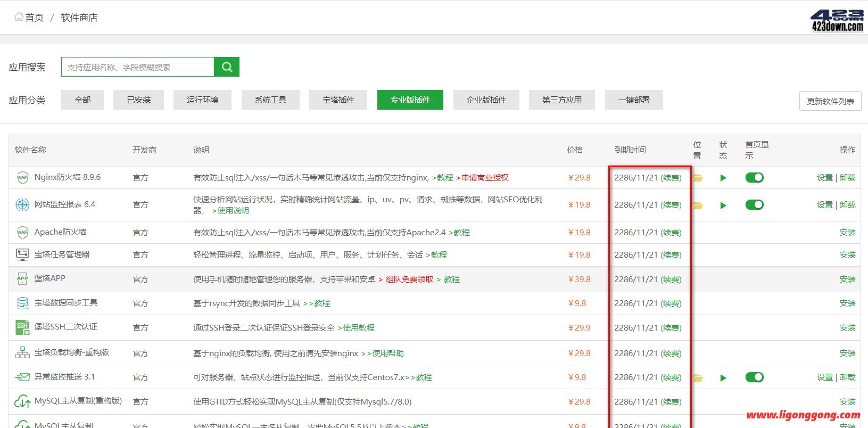
Task: Click the Apache防火墙 WAF icon
Action: 22,232
